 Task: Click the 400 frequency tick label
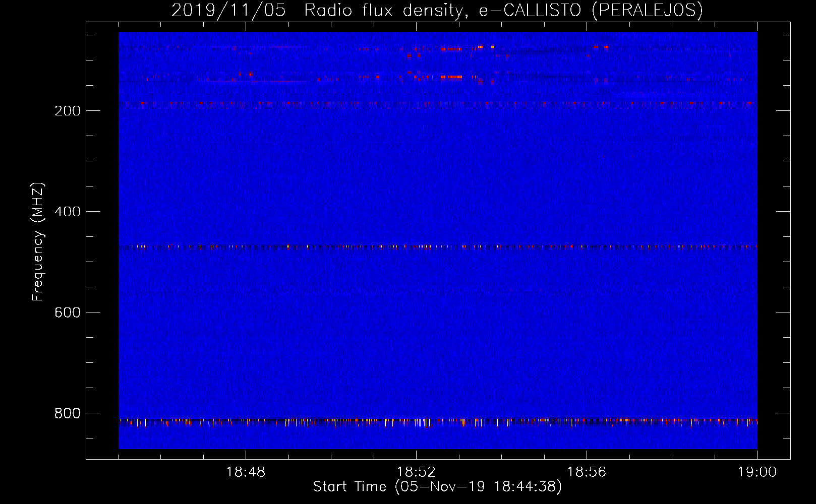tap(68, 212)
